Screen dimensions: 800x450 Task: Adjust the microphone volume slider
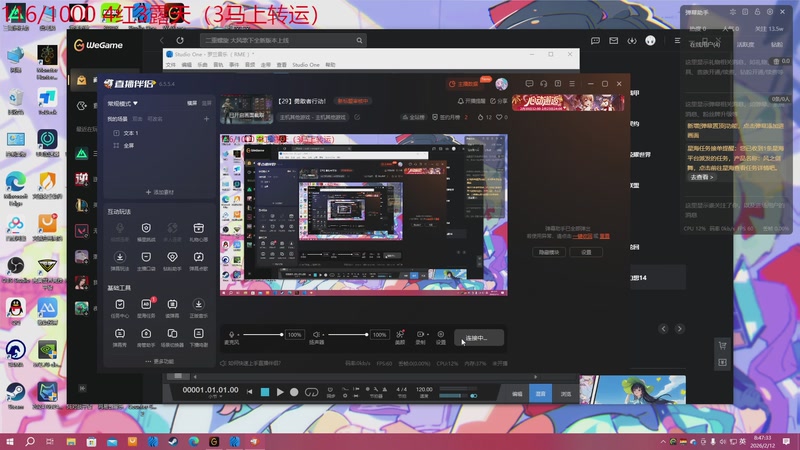[x=262, y=335]
